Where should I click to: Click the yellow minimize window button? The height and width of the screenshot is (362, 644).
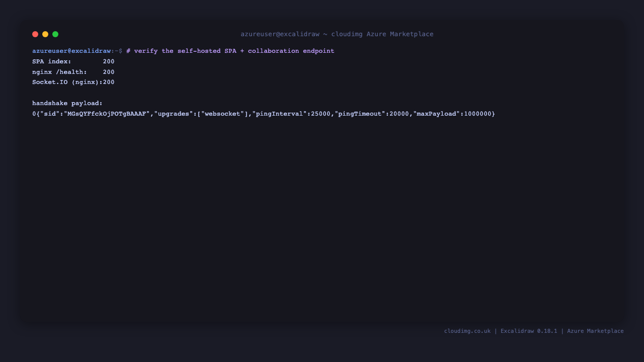(x=45, y=34)
